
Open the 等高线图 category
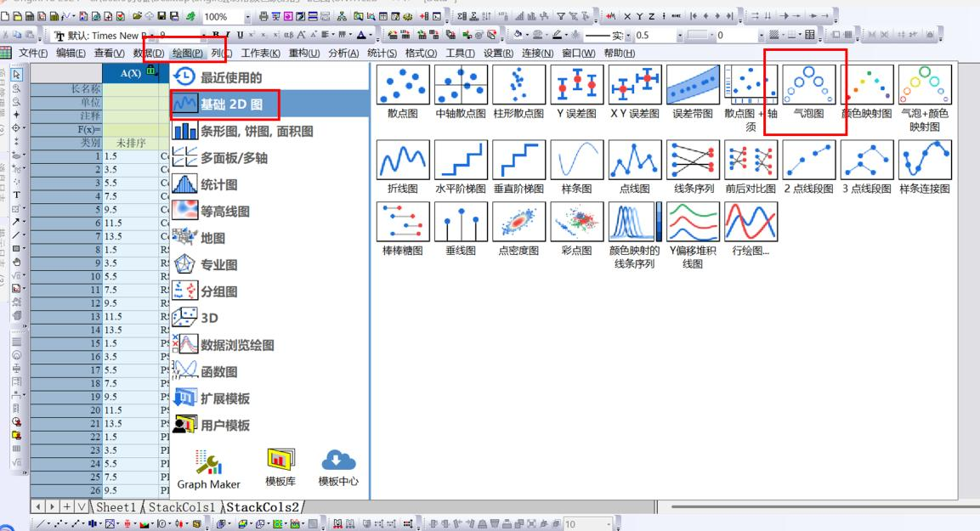(x=269, y=212)
